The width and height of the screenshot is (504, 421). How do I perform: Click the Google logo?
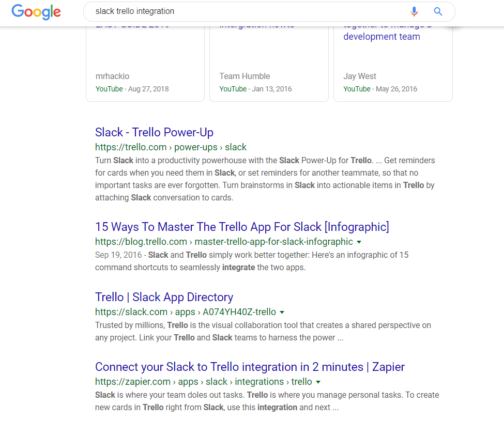click(36, 11)
